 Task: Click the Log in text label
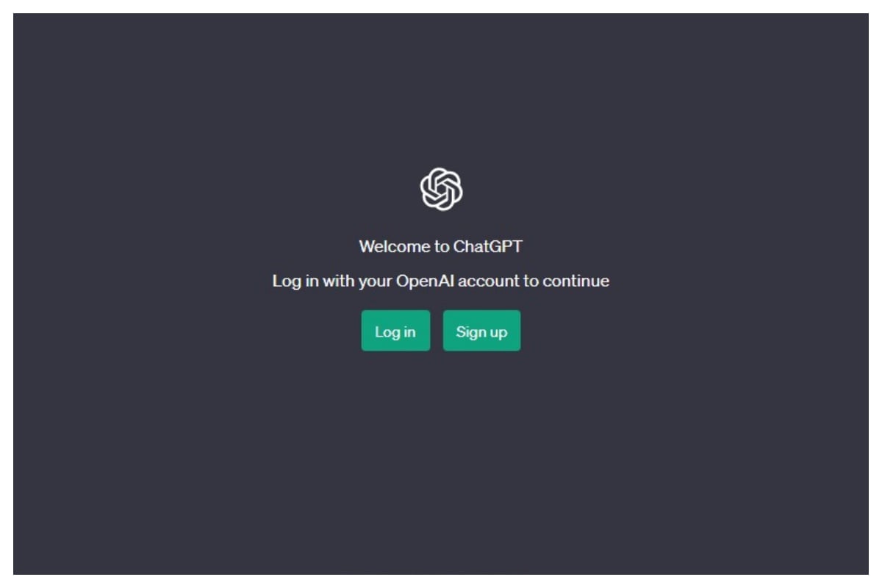click(x=395, y=331)
